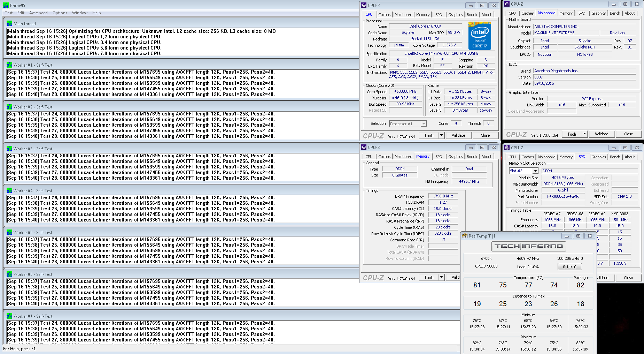Expand Tools dropdown arrow in CPU-Z CPU window

(441, 135)
